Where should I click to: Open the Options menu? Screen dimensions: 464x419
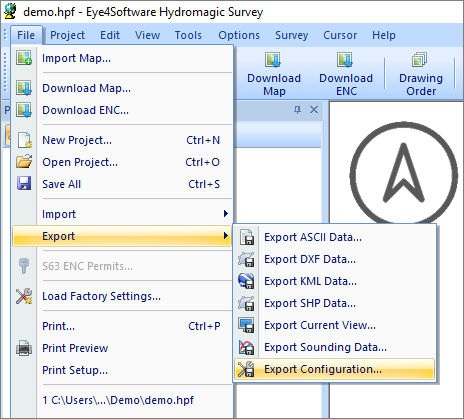pyautogui.click(x=239, y=35)
